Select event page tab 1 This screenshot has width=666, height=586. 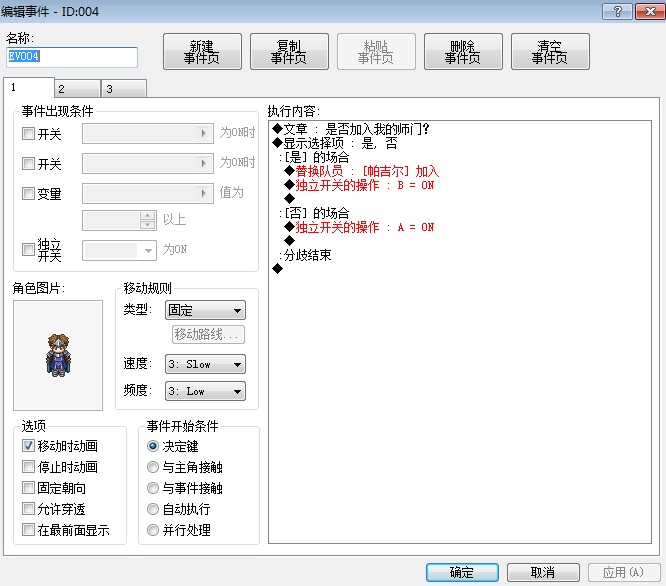[29, 87]
